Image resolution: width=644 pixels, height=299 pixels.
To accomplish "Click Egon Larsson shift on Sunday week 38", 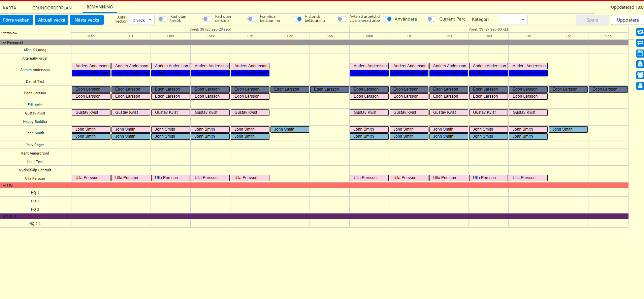I will click(x=329, y=89).
